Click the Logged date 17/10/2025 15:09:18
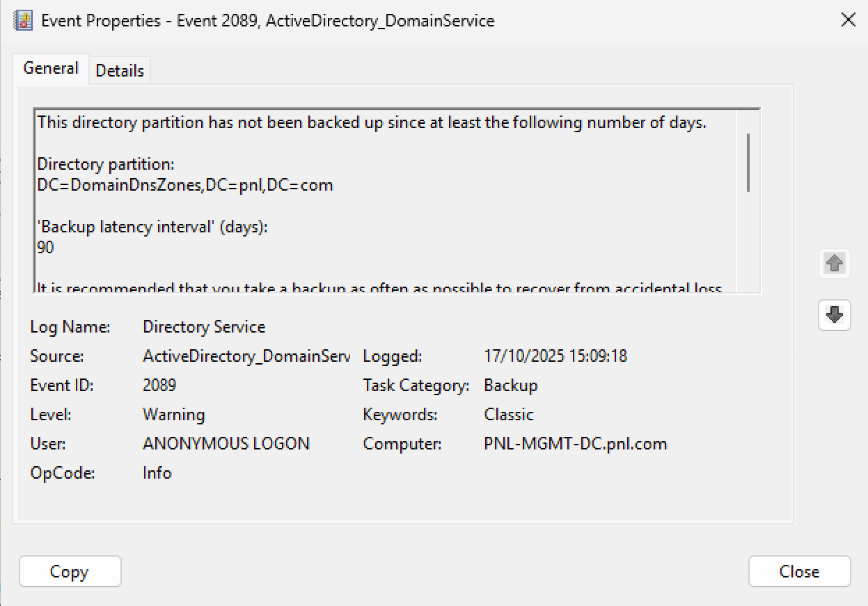The height and width of the screenshot is (606, 868). click(555, 356)
